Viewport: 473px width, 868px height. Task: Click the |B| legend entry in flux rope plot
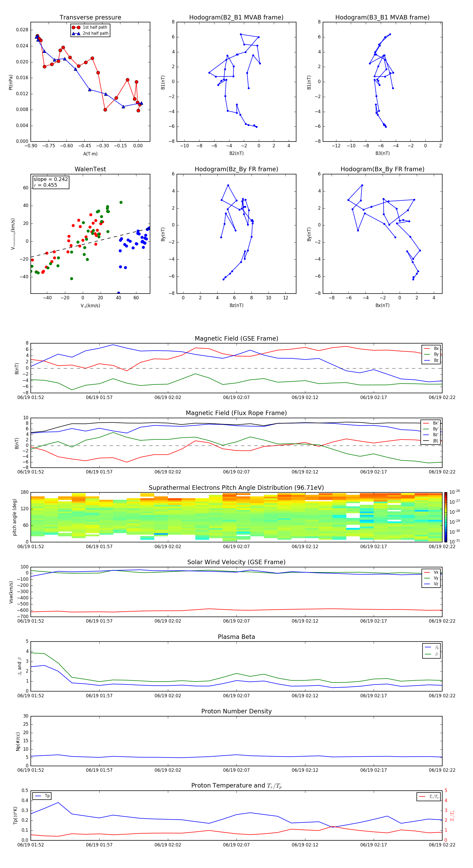tap(431, 441)
